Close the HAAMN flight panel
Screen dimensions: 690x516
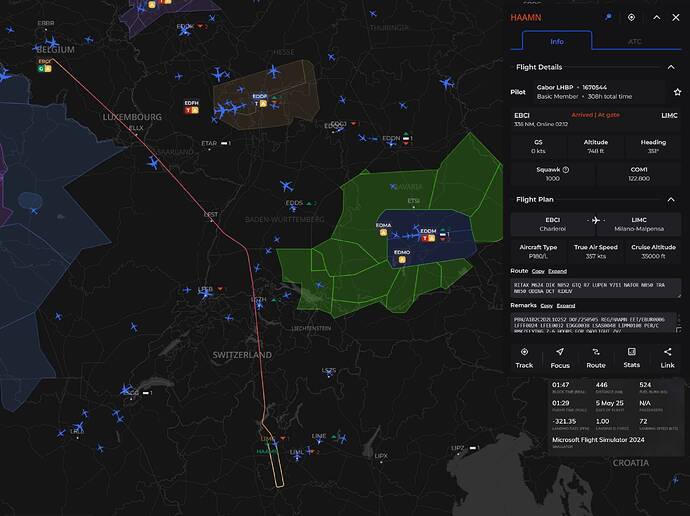[676, 17]
